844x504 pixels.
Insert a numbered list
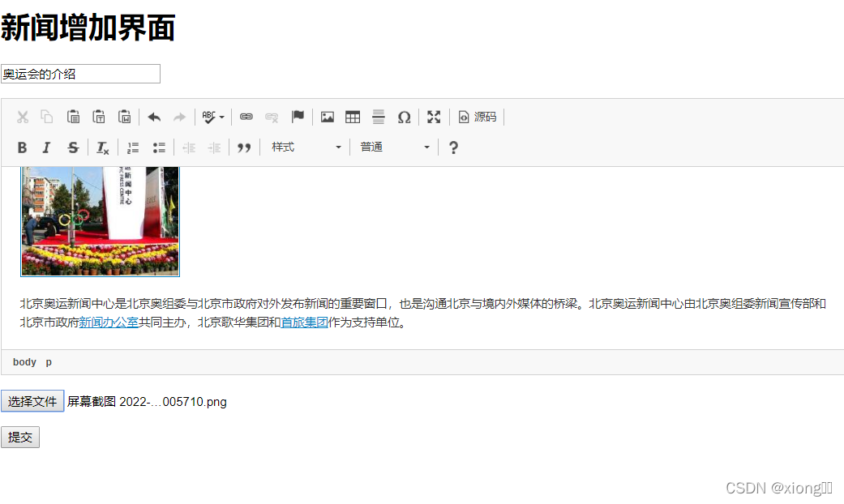click(x=132, y=147)
